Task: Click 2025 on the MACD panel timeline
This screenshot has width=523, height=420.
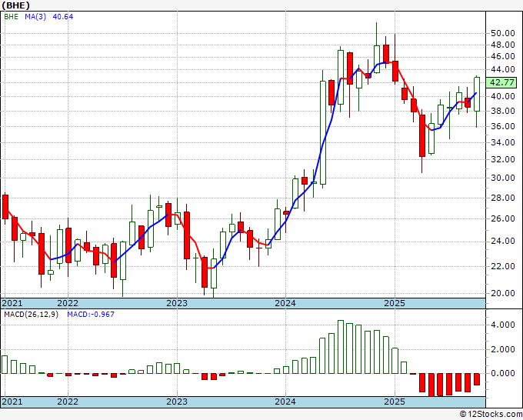Action: point(395,402)
